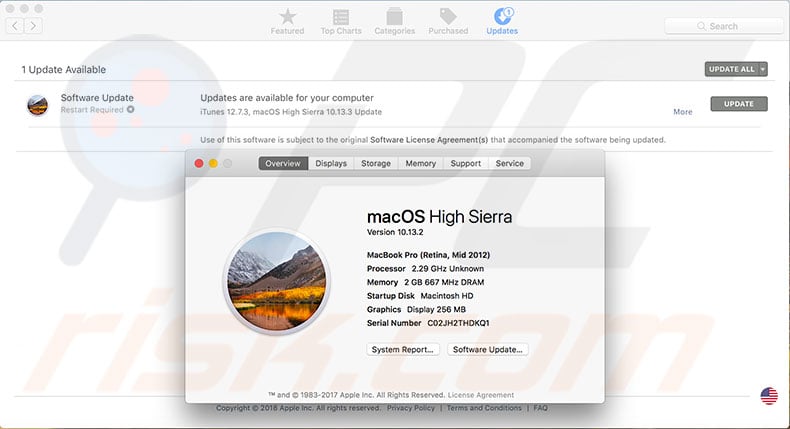Click the Software Update... button
This screenshot has width=790, height=429.
pos(488,349)
